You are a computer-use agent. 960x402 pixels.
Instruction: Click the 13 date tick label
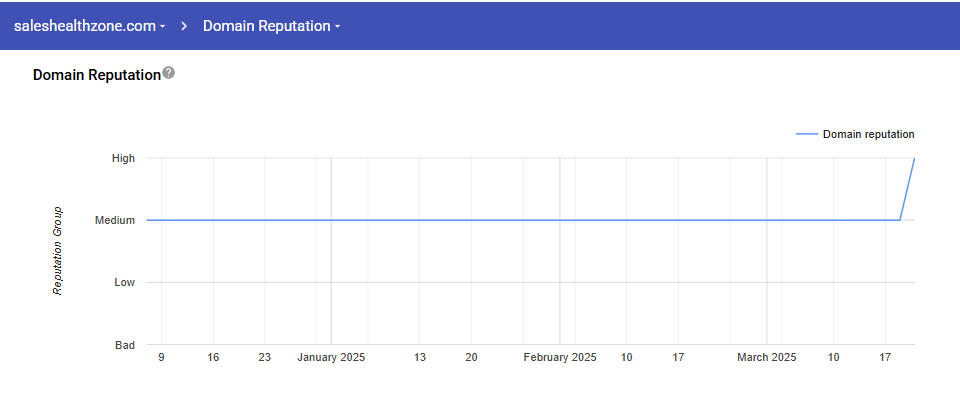click(x=420, y=357)
